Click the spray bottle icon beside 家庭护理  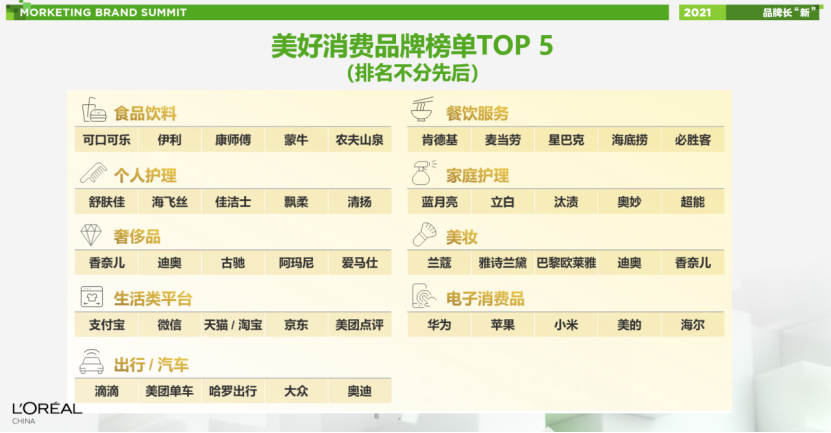coord(423,172)
